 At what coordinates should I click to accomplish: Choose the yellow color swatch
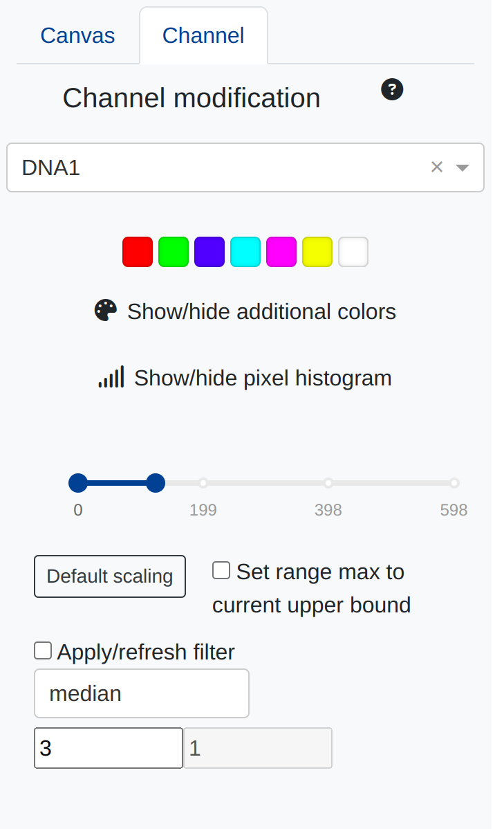point(317,252)
